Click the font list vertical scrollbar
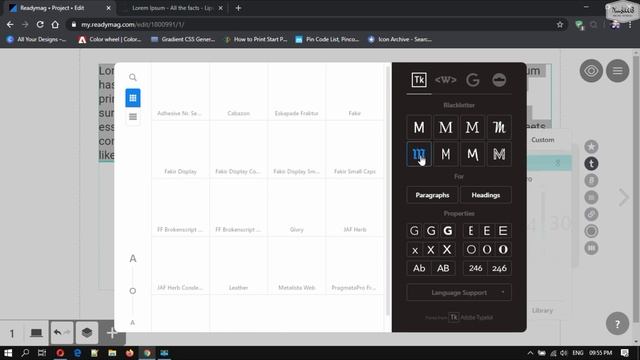Viewport: 640px width, 360px height. click(x=388, y=191)
